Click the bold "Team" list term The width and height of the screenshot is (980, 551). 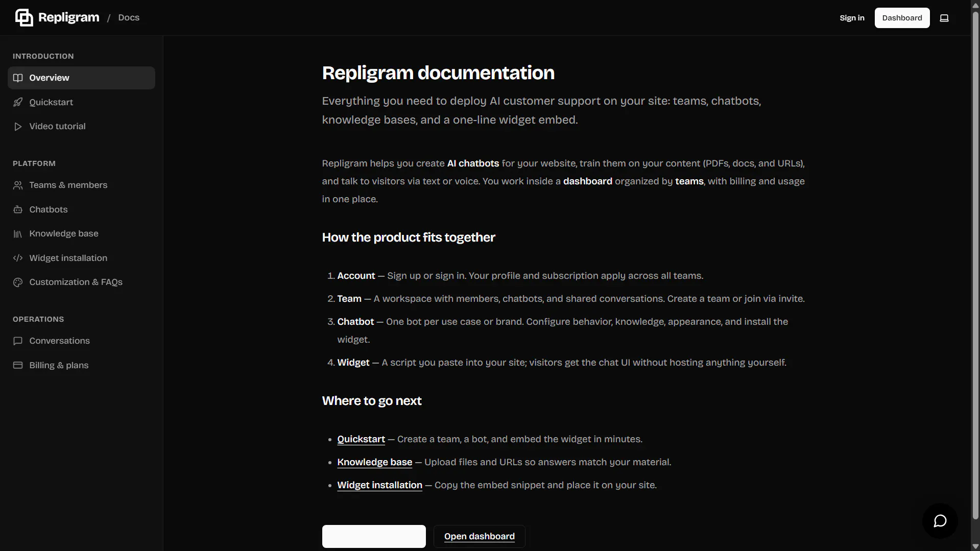pyautogui.click(x=349, y=299)
